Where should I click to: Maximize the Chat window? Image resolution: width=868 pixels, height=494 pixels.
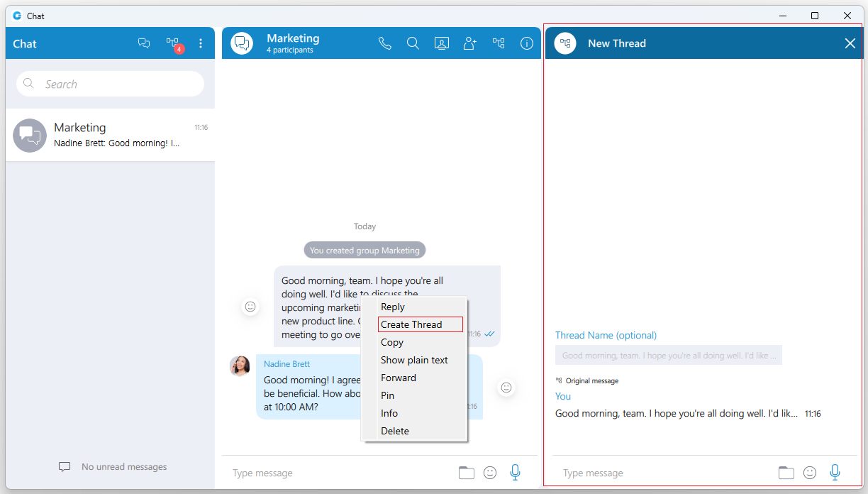(815, 16)
